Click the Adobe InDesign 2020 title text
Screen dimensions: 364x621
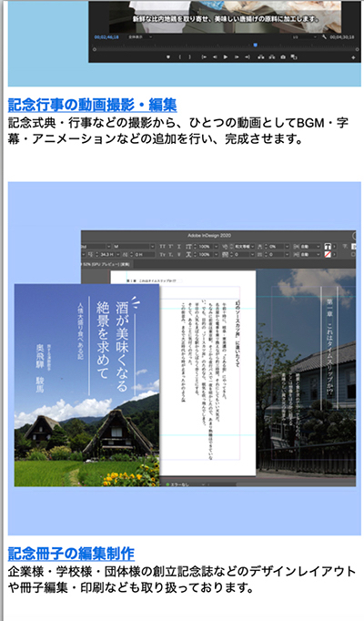(x=209, y=235)
